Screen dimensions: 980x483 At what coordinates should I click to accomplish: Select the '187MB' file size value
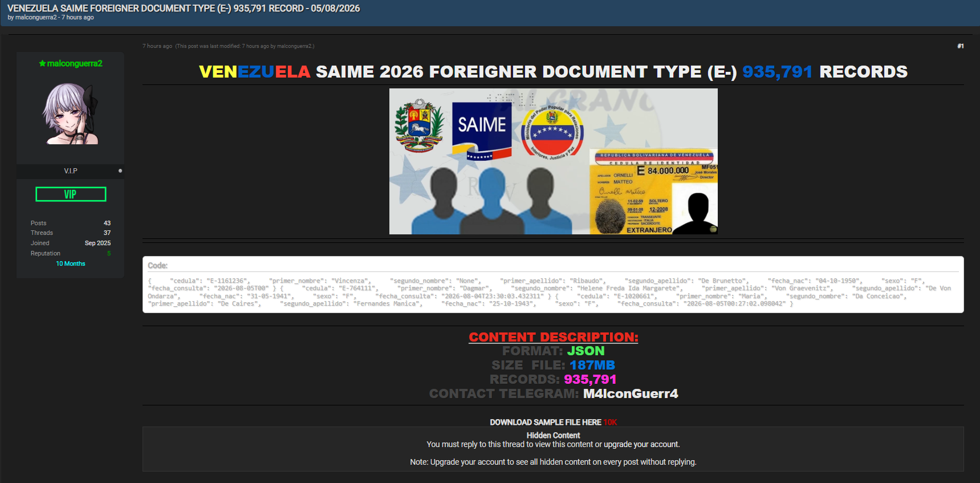point(592,366)
